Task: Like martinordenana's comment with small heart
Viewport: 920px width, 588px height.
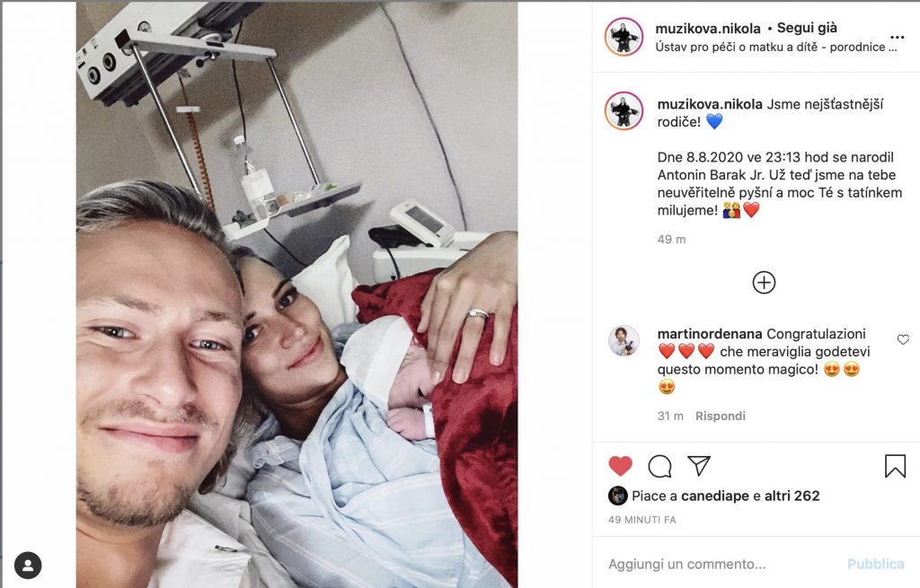Action: tap(903, 339)
